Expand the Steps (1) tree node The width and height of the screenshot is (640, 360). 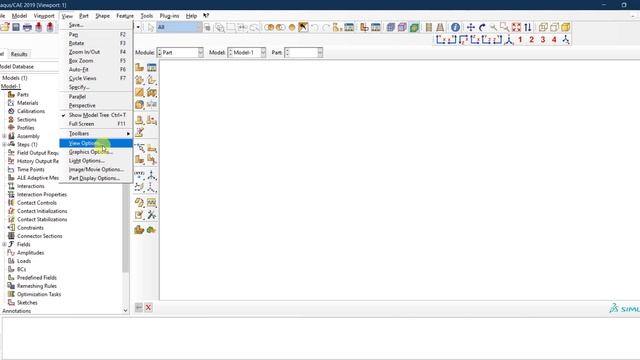(4, 144)
